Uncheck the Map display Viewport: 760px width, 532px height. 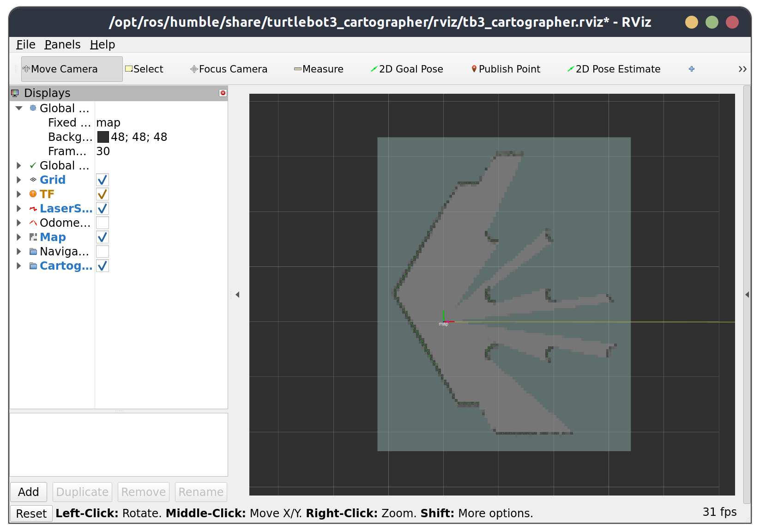[103, 237]
